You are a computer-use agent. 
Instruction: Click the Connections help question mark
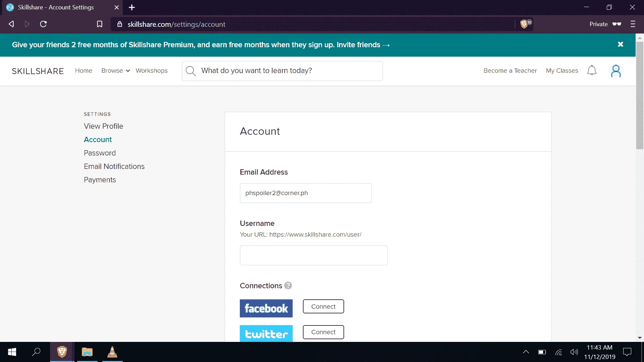click(x=288, y=286)
